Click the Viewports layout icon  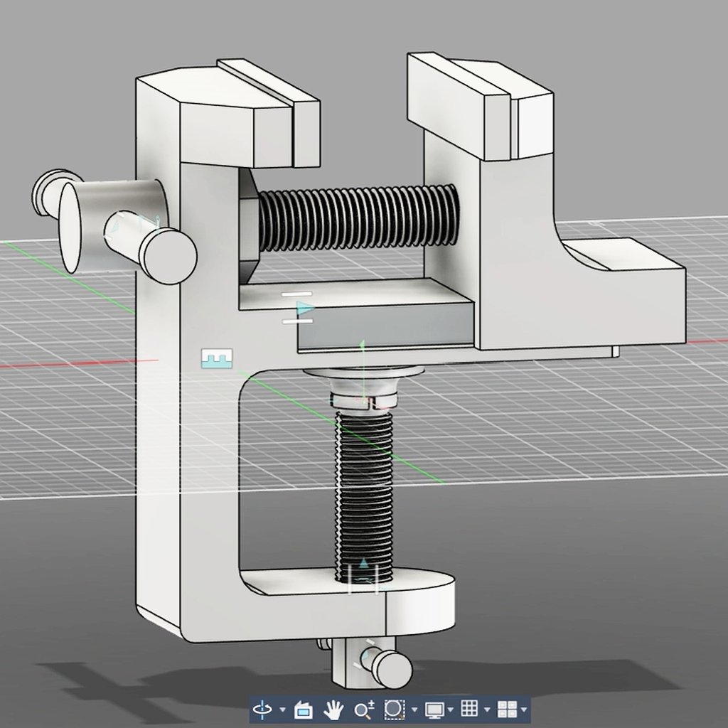coord(506,709)
